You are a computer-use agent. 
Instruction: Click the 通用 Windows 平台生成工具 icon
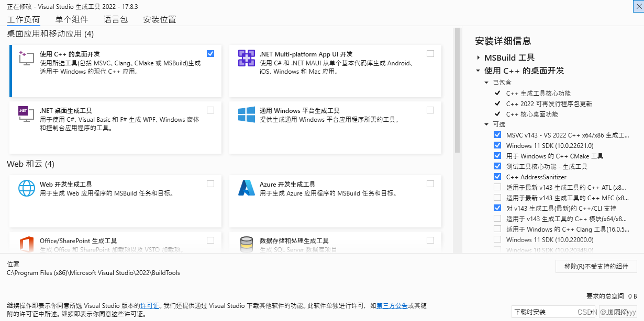(246, 114)
